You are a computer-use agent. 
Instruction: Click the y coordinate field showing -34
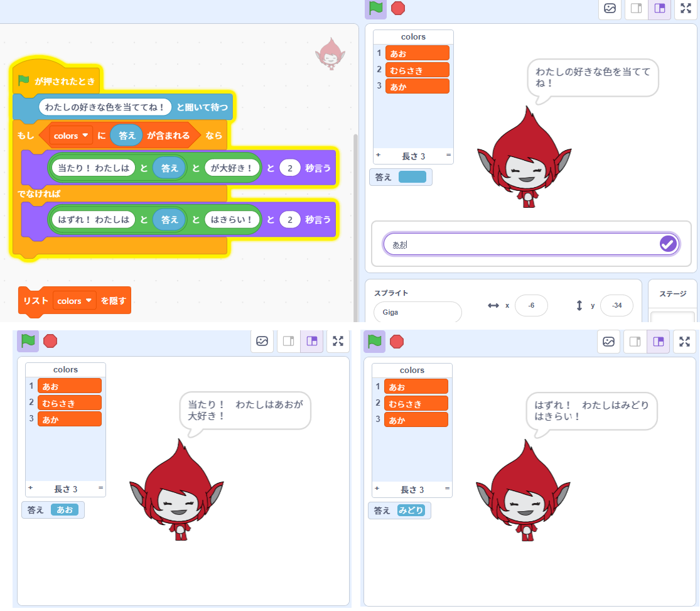(x=617, y=305)
